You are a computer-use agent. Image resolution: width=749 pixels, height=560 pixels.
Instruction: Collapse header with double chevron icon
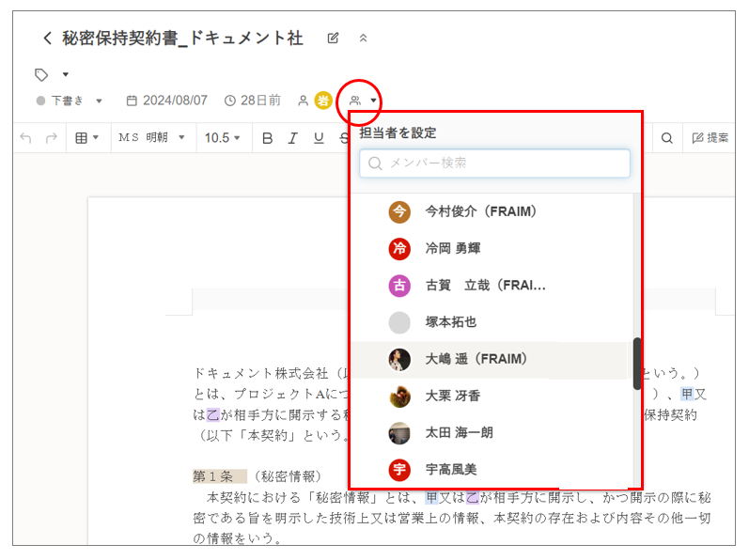(x=364, y=39)
